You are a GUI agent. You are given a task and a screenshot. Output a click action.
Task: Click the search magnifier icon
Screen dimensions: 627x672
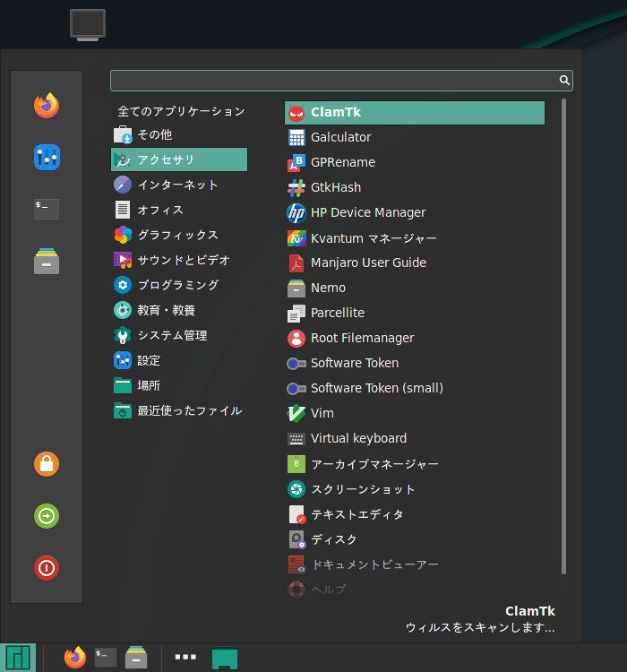pos(564,80)
